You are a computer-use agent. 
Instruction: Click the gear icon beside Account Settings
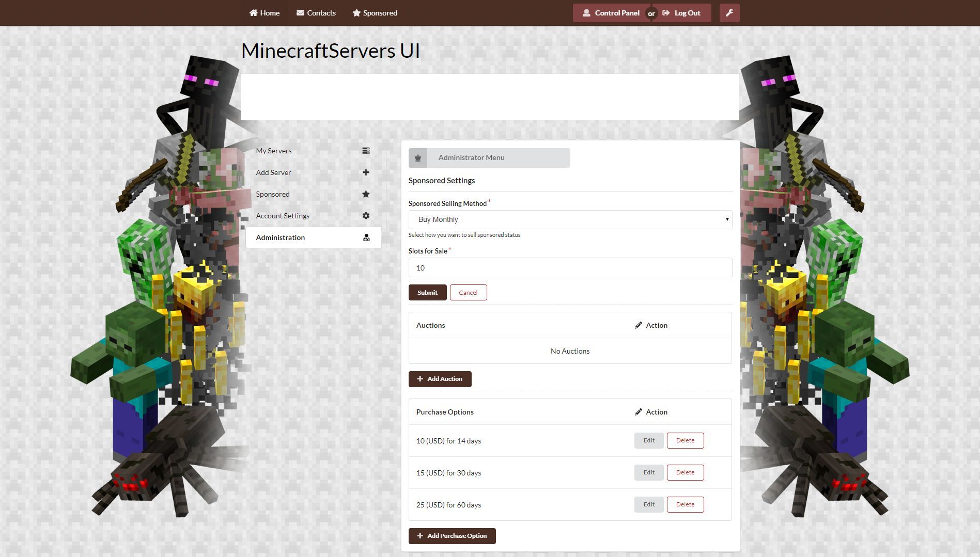coord(366,216)
